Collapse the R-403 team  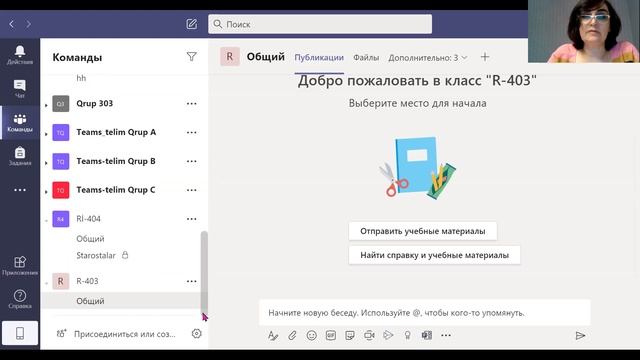click(x=46, y=283)
